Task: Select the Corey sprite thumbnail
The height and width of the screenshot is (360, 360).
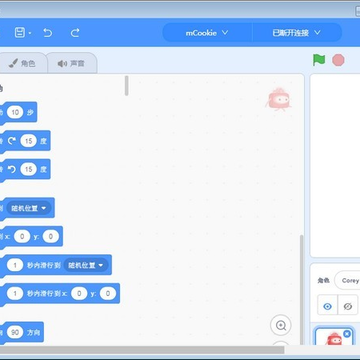Action: [x=334, y=337]
